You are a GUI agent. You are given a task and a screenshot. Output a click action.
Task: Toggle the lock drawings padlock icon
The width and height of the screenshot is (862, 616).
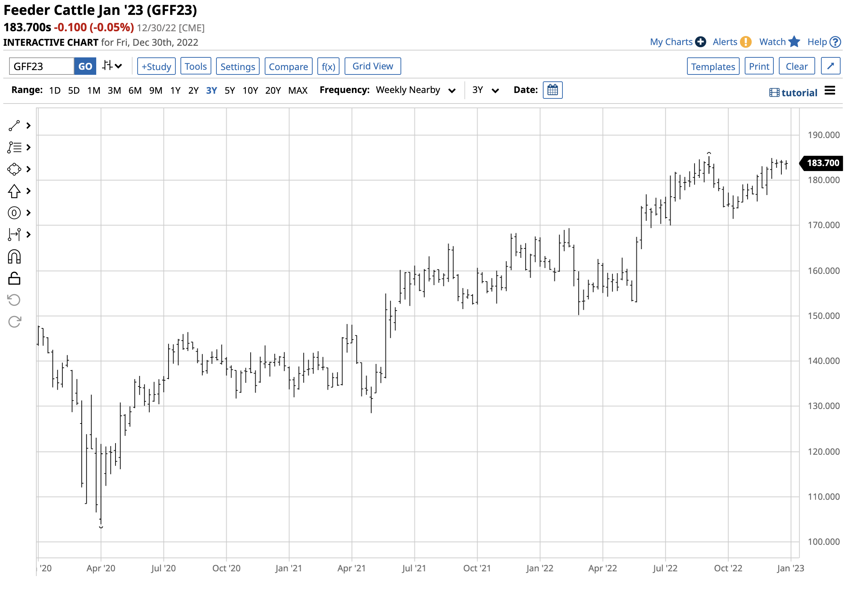[x=14, y=279]
